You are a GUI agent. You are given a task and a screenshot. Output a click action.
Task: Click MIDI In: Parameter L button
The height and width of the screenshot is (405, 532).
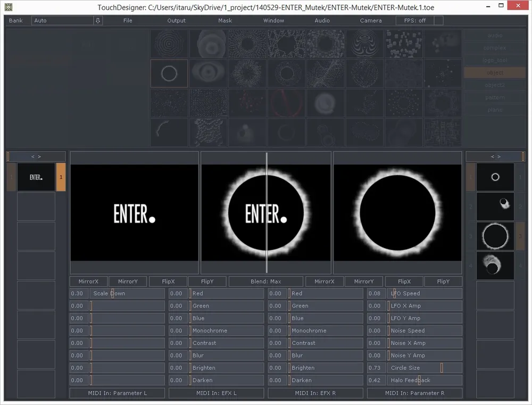[x=117, y=393]
